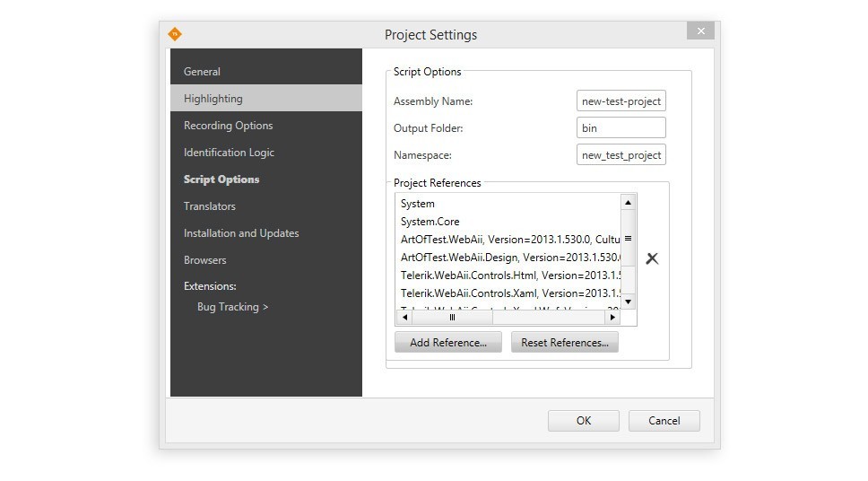Open Translators settings
868x481 pixels.
[266, 206]
